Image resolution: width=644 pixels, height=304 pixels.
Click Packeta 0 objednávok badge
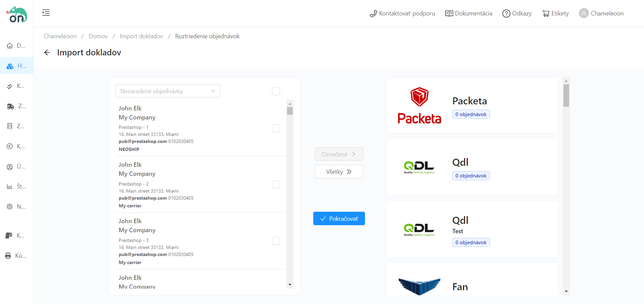pyautogui.click(x=471, y=114)
